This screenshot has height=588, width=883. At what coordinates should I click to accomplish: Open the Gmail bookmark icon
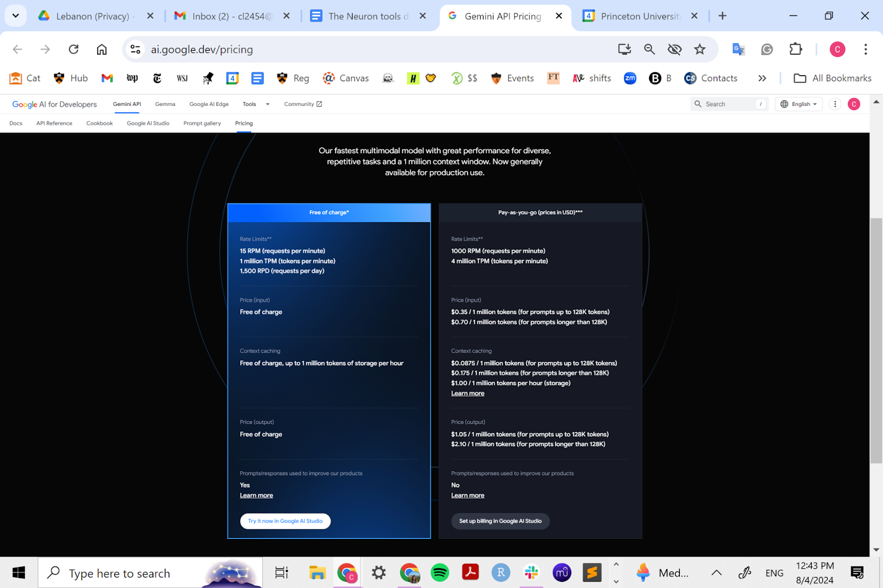(x=107, y=78)
